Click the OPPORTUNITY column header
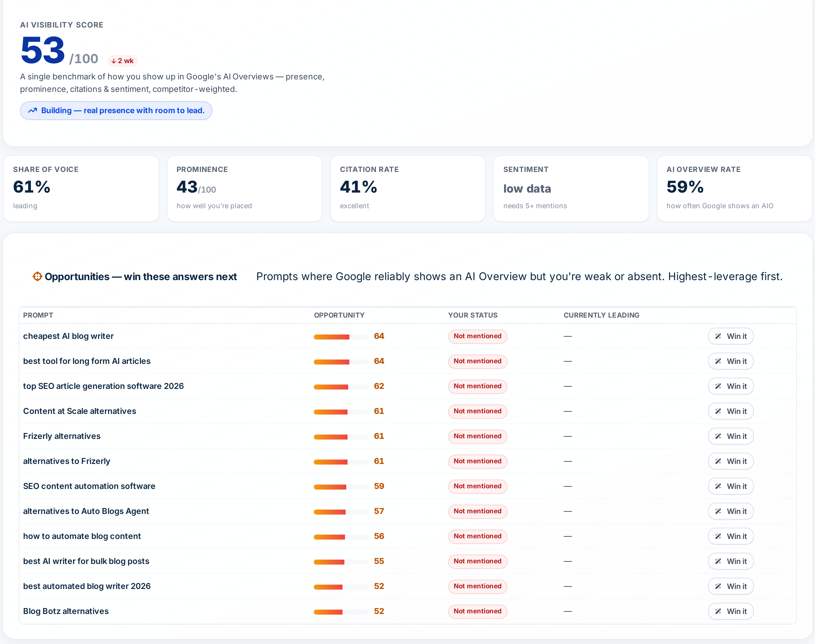 point(339,315)
